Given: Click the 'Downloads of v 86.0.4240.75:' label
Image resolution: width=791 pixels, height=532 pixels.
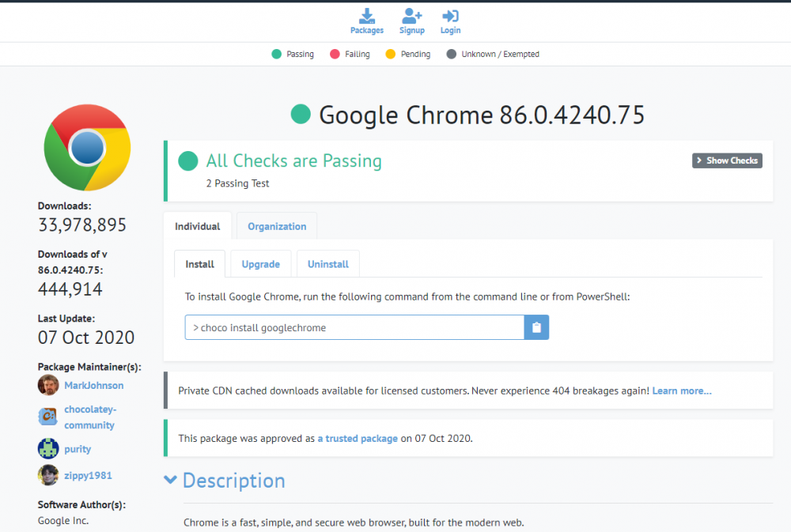Looking at the screenshot, I should (73, 262).
